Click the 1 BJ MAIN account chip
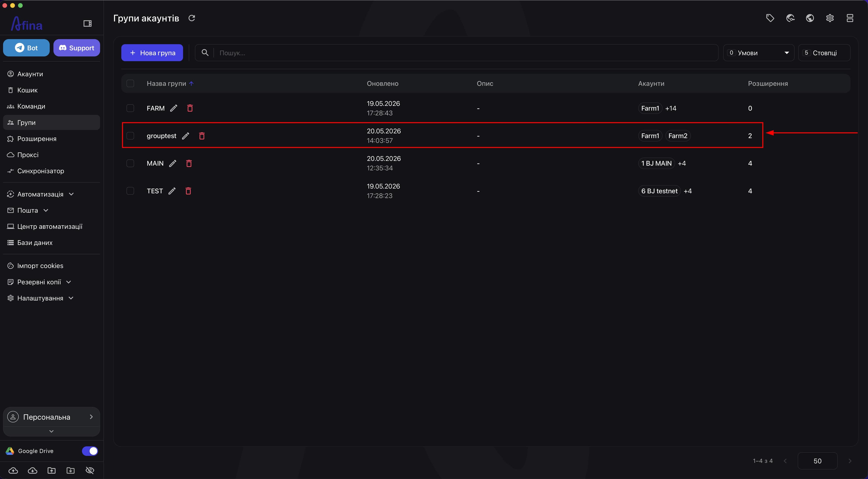This screenshot has height=479, width=868. click(x=656, y=164)
